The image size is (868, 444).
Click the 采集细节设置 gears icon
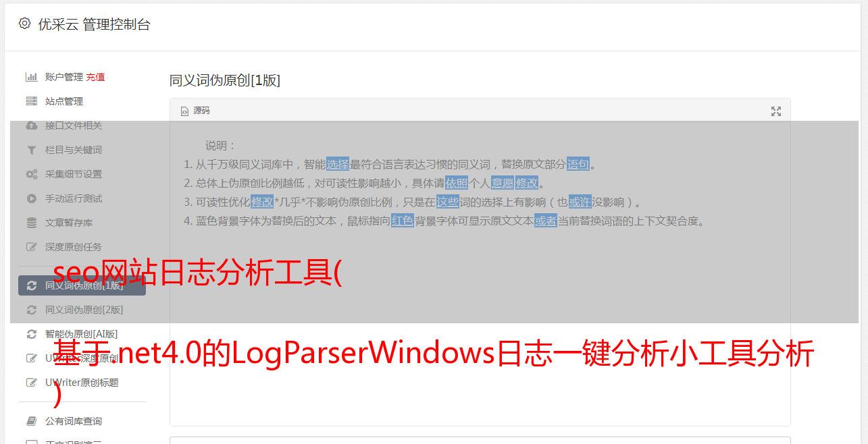(31, 174)
